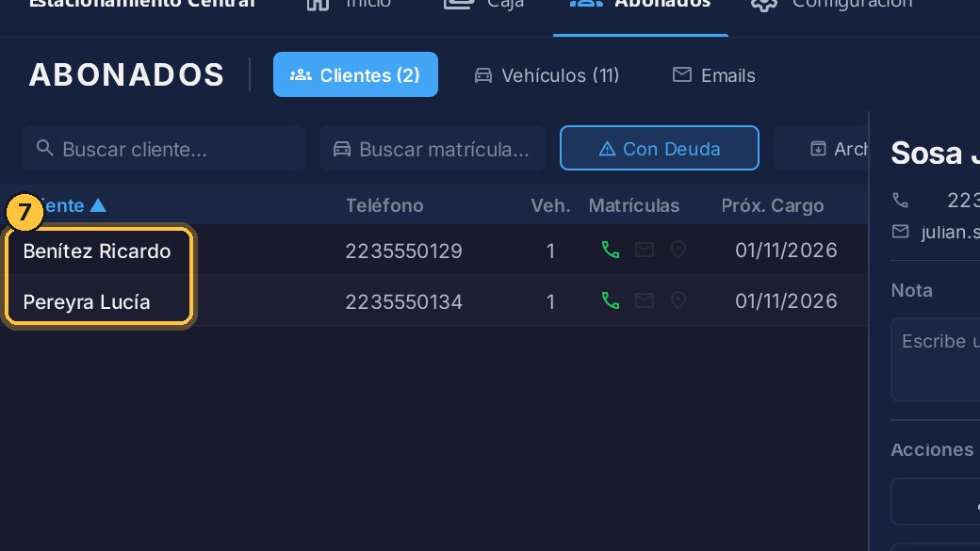
Task: Click the Próx. Cargo column header
Action: [773, 205]
